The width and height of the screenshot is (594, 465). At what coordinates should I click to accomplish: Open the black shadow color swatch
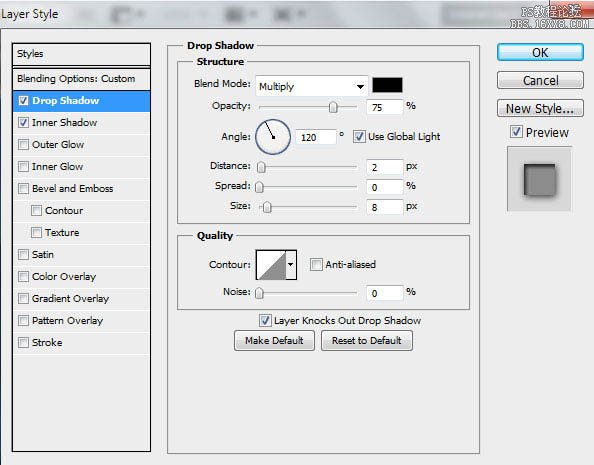[387, 85]
